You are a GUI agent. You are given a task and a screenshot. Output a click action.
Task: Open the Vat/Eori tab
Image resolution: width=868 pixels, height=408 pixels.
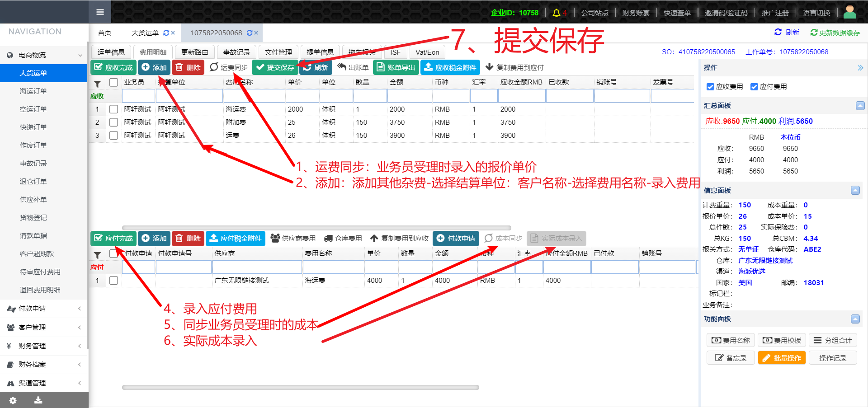tap(427, 52)
